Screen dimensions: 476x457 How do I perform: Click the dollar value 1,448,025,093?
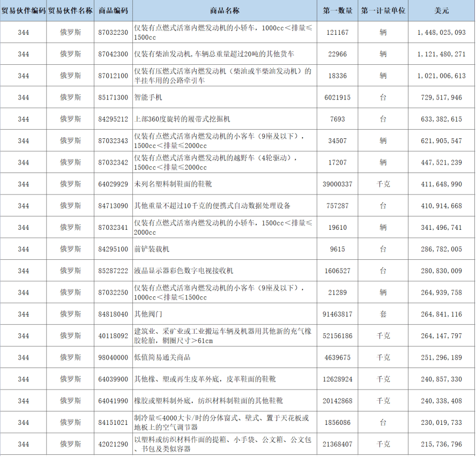(x=441, y=33)
